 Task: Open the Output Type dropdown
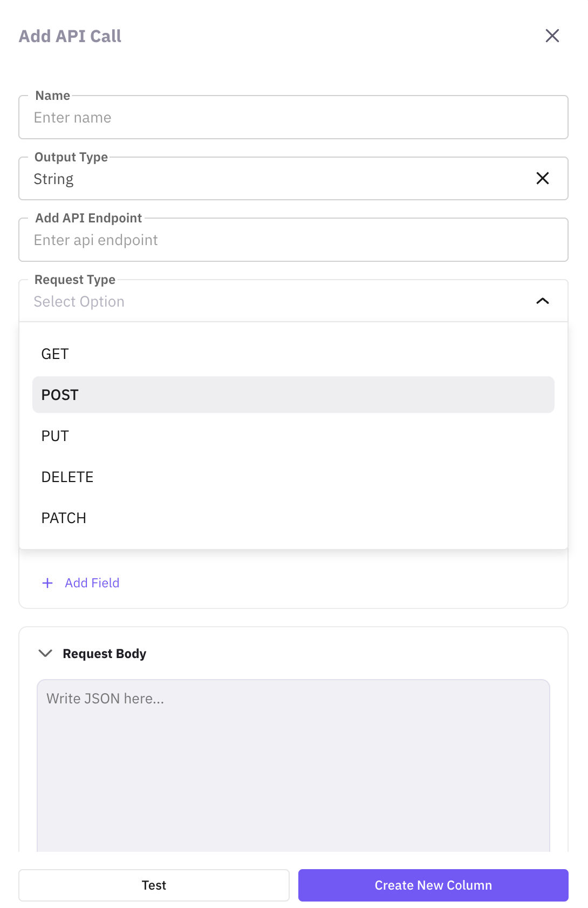click(x=270, y=179)
